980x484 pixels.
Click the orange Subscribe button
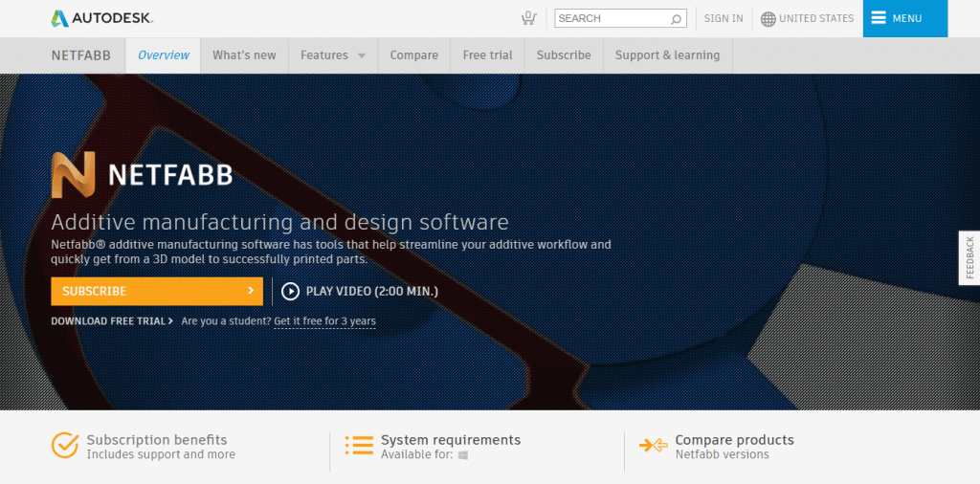[x=157, y=291]
